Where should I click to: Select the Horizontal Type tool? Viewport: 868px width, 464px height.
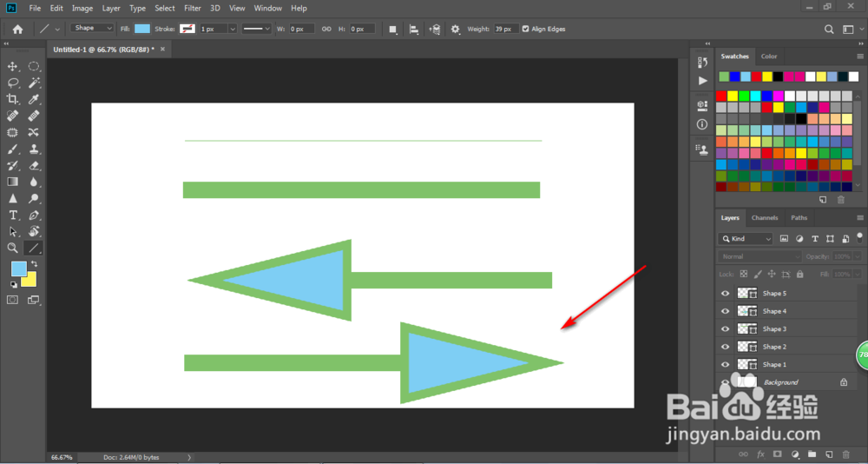(x=12, y=215)
